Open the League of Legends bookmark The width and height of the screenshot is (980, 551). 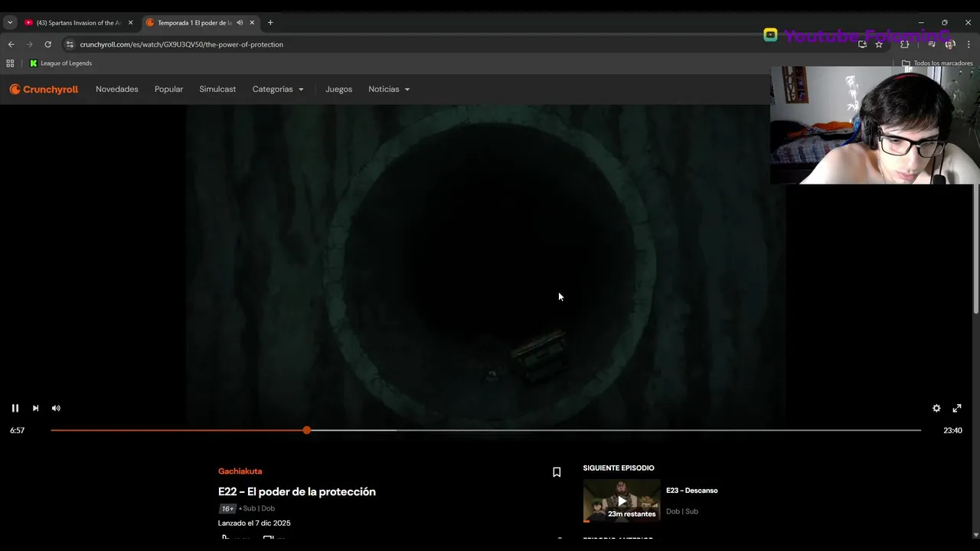(x=60, y=64)
